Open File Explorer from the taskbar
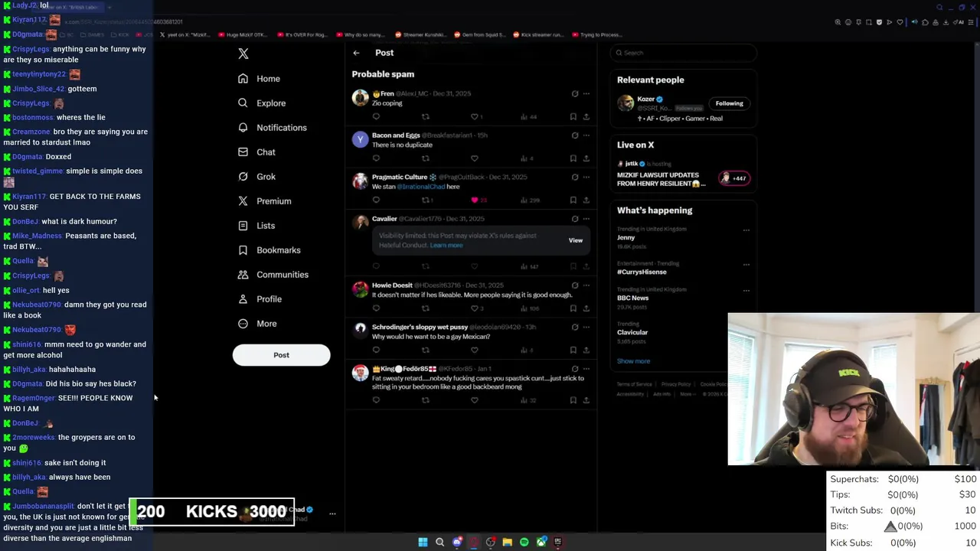The image size is (980, 551). (507, 542)
